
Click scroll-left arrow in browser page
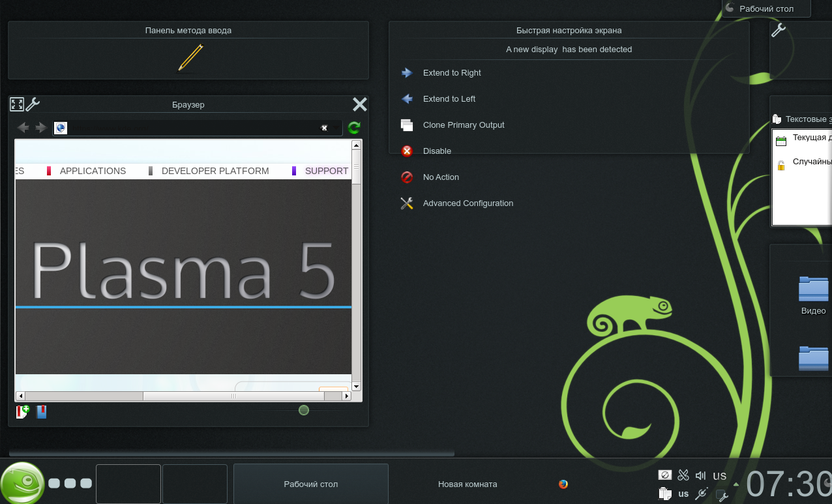20,396
